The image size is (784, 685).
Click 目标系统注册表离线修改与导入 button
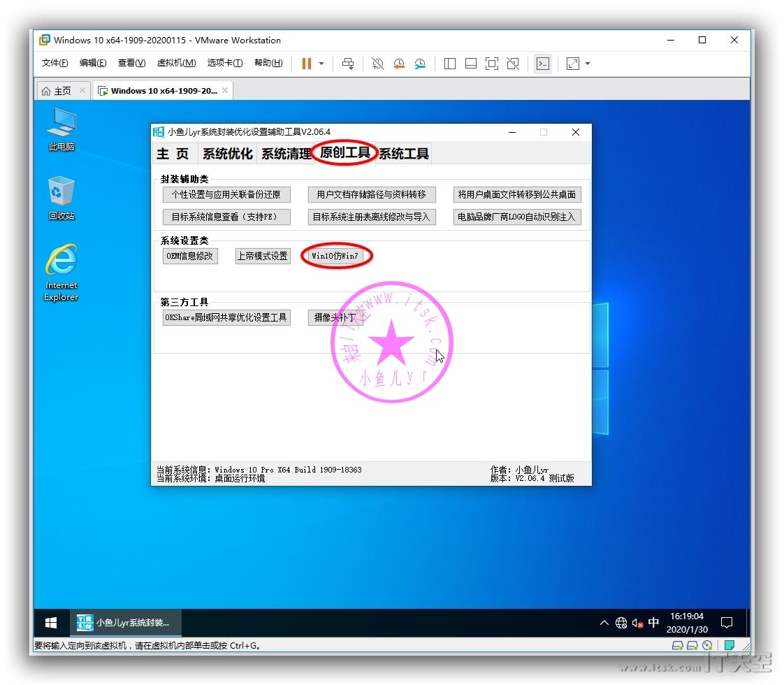tap(372, 217)
